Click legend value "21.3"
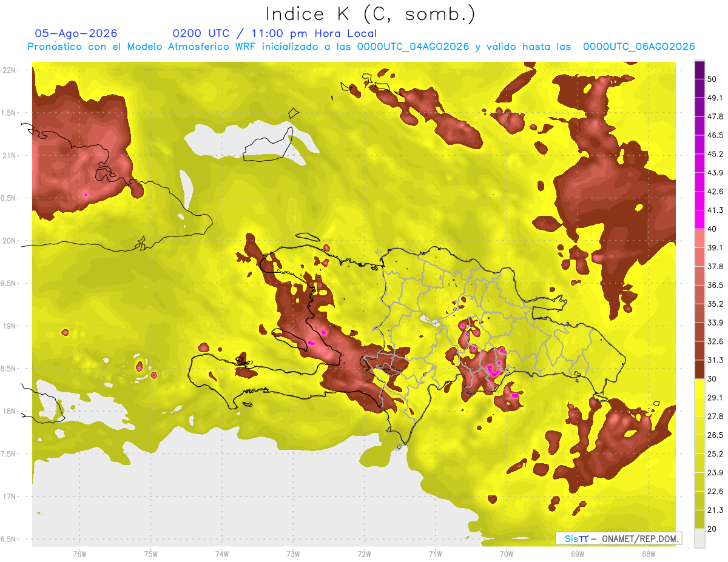Screen dimensions: 728x562 pos(715,510)
